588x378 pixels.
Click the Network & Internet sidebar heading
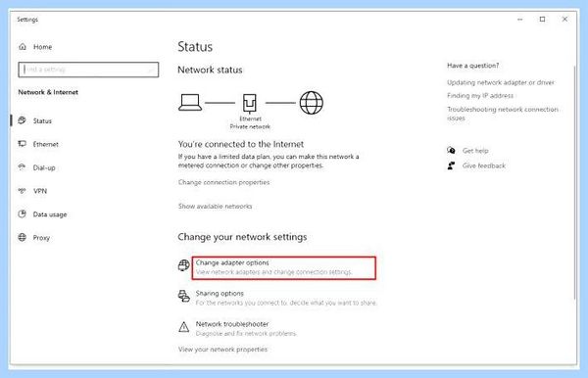(48, 92)
